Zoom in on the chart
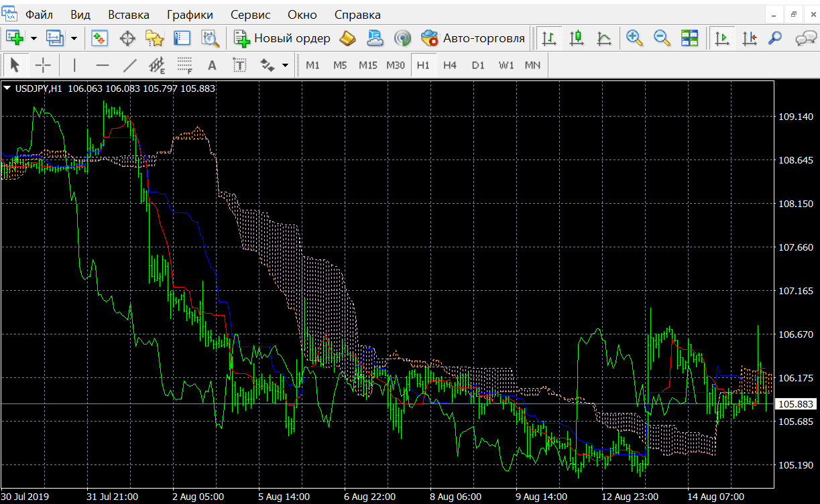This screenshot has height=504, width=820. (x=634, y=38)
